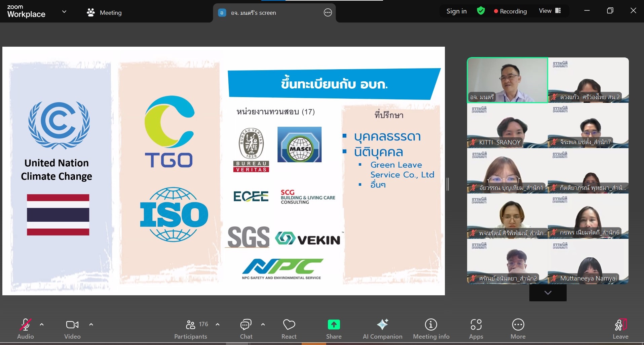Click the Bureau Veritas logo on slide

tap(251, 150)
